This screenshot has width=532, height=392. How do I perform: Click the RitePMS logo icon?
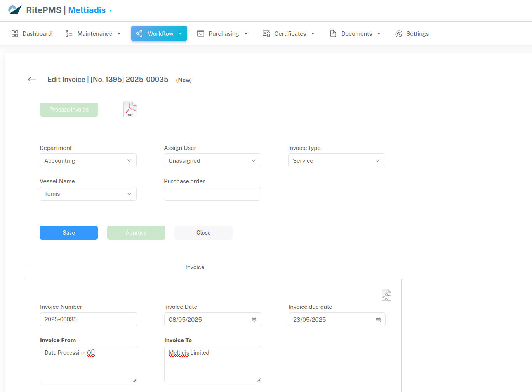point(14,9)
